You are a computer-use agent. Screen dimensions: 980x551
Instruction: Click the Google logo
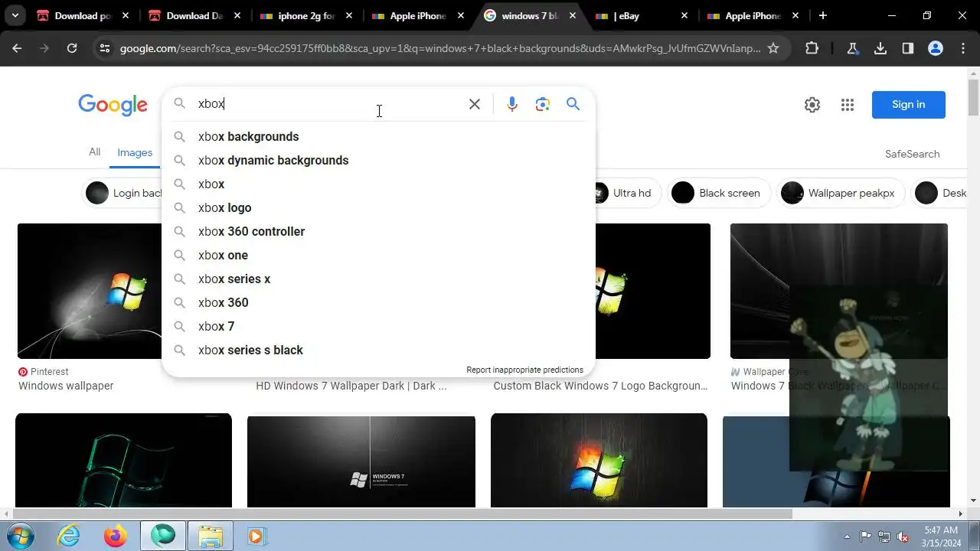pyautogui.click(x=113, y=105)
